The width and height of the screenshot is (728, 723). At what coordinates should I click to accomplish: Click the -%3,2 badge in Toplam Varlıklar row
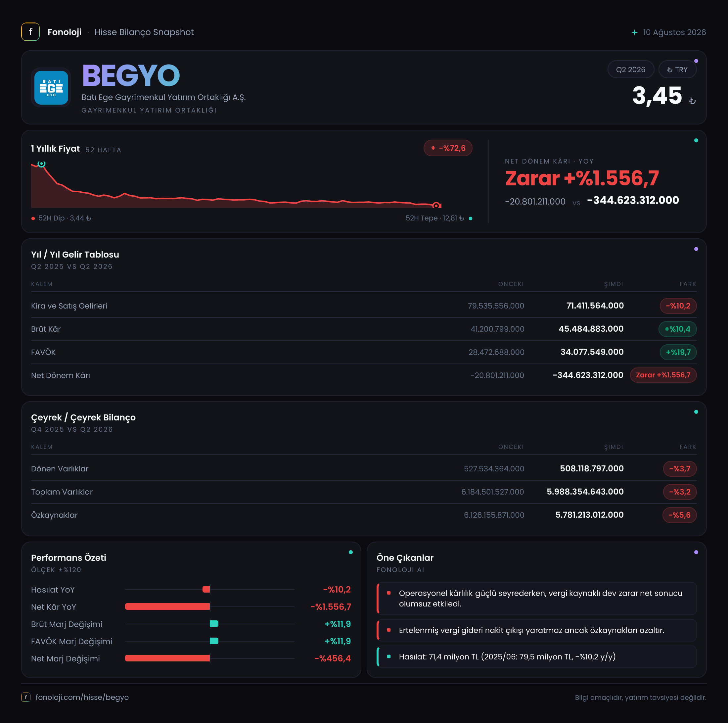click(679, 492)
